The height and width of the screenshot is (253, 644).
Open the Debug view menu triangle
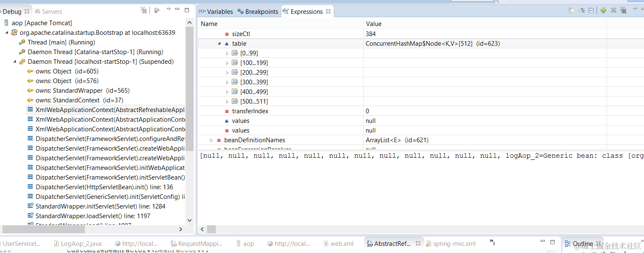coord(169,9)
